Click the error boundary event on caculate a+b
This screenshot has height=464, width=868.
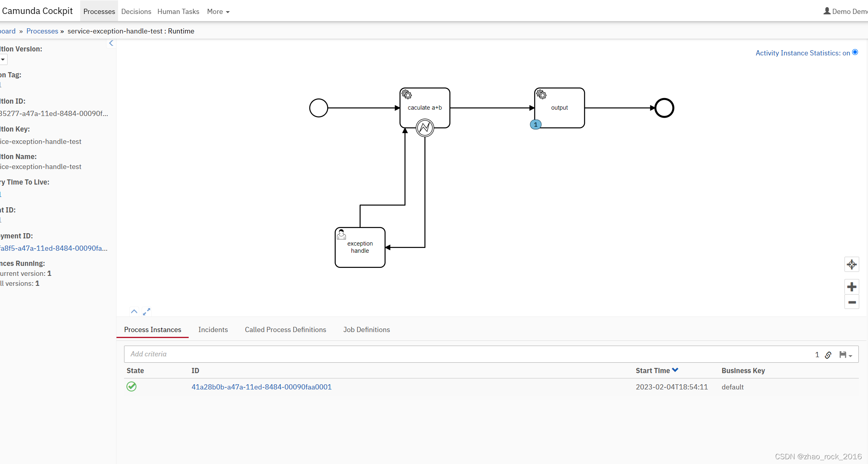425,128
